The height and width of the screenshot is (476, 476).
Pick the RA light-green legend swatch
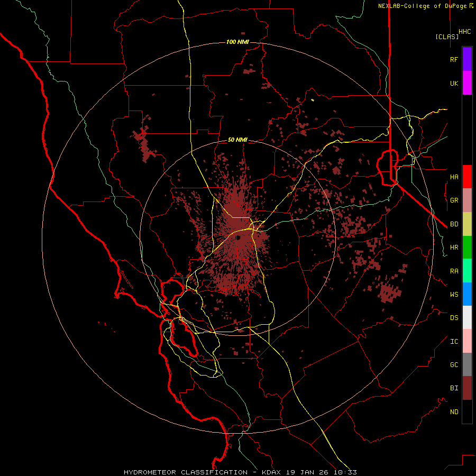pos(467,271)
